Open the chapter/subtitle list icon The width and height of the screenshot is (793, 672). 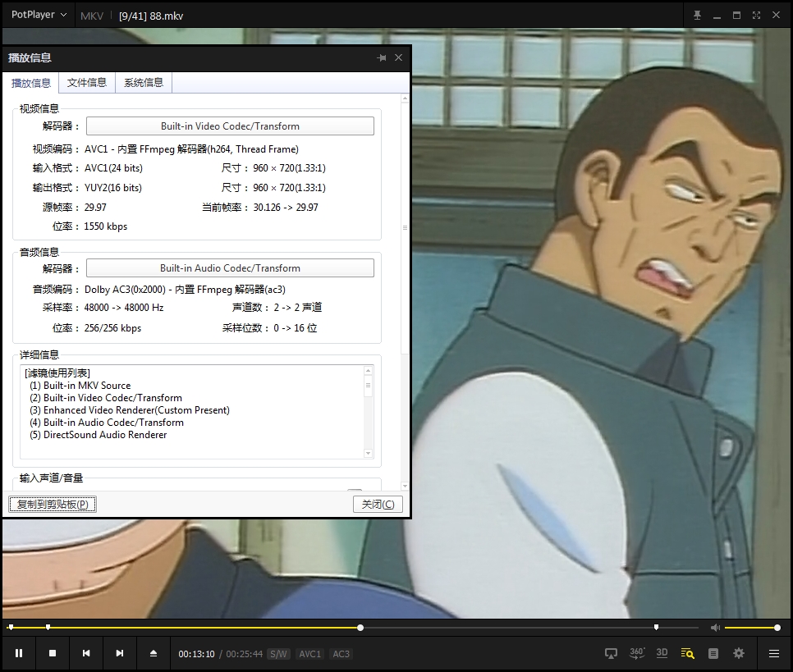click(713, 654)
